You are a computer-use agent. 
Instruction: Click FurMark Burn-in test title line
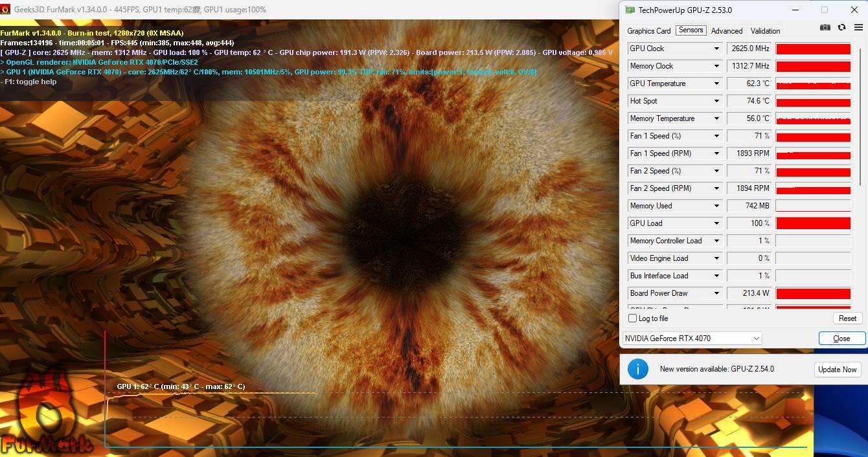92,33
